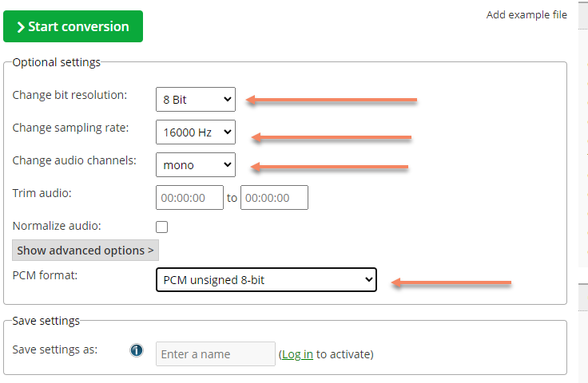
Task: Expand Show advanced options
Action: tap(85, 251)
